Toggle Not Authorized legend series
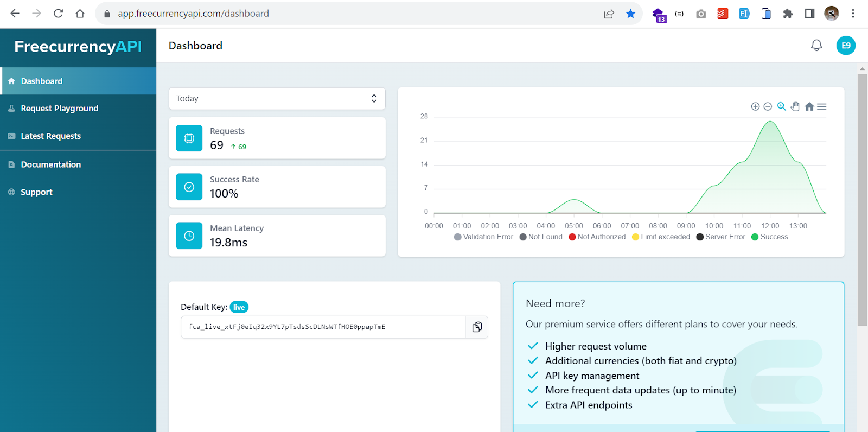The image size is (868, 432). click(597, 237)
